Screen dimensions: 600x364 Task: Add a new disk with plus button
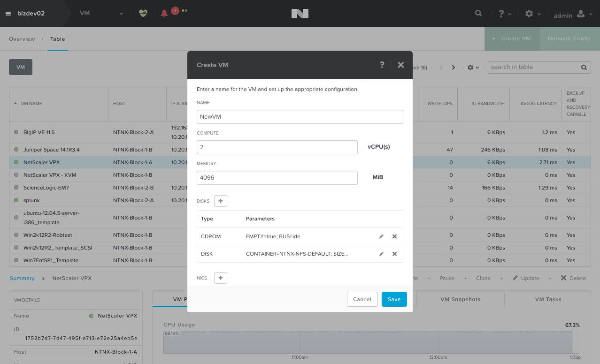pyautogui.click(x=220, y=201)
